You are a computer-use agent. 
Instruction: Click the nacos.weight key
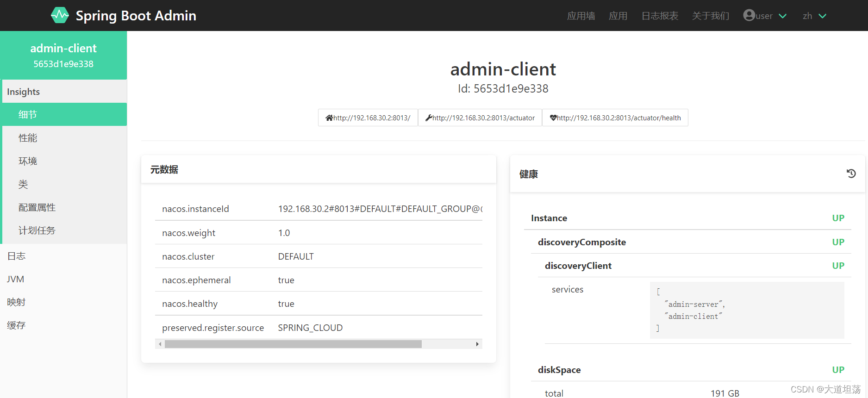coord(188,233)
